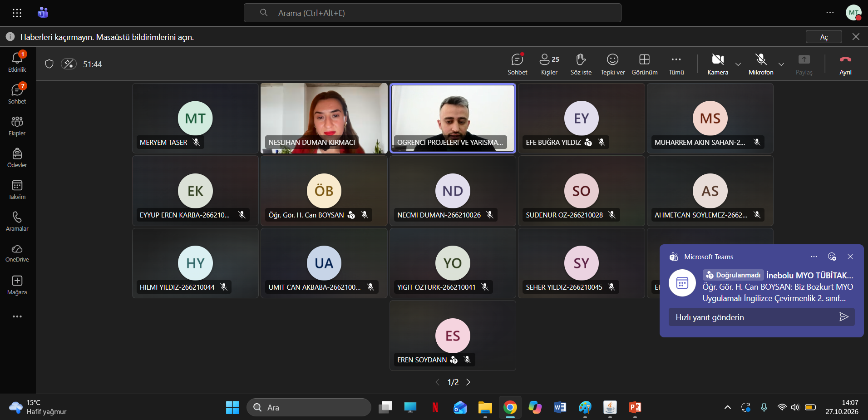Image resolution: width=868 pixels, height=420 pixels.
Task: Show more apps via the sidebar ellipsis
Action: tap(17, 316)
